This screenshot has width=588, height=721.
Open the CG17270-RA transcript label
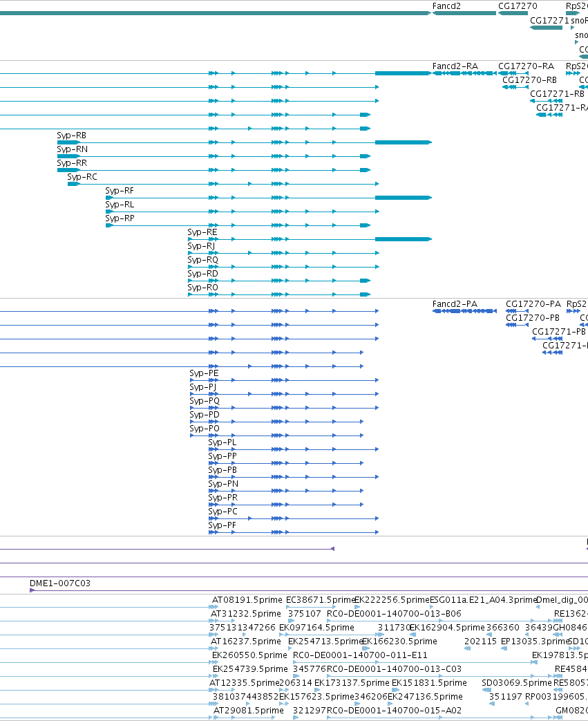[x=527, y=66]
